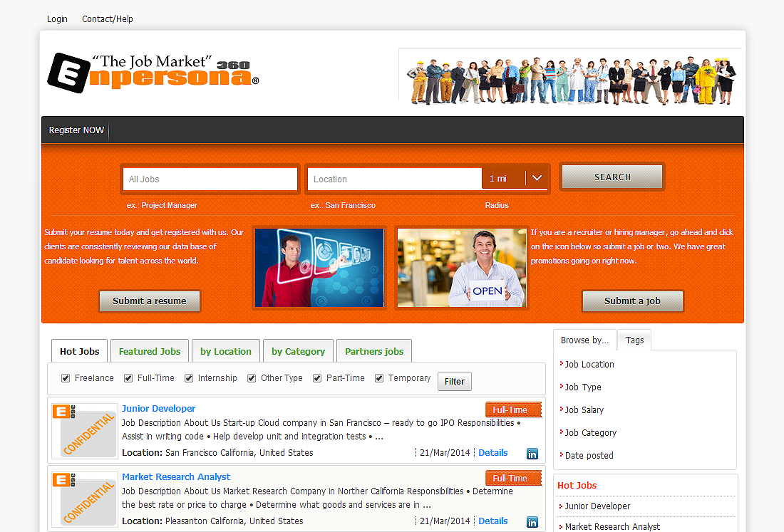Switch to the Hot Jobs tab
The height and width of the screenshot is (532, 784).
point(80,351)
